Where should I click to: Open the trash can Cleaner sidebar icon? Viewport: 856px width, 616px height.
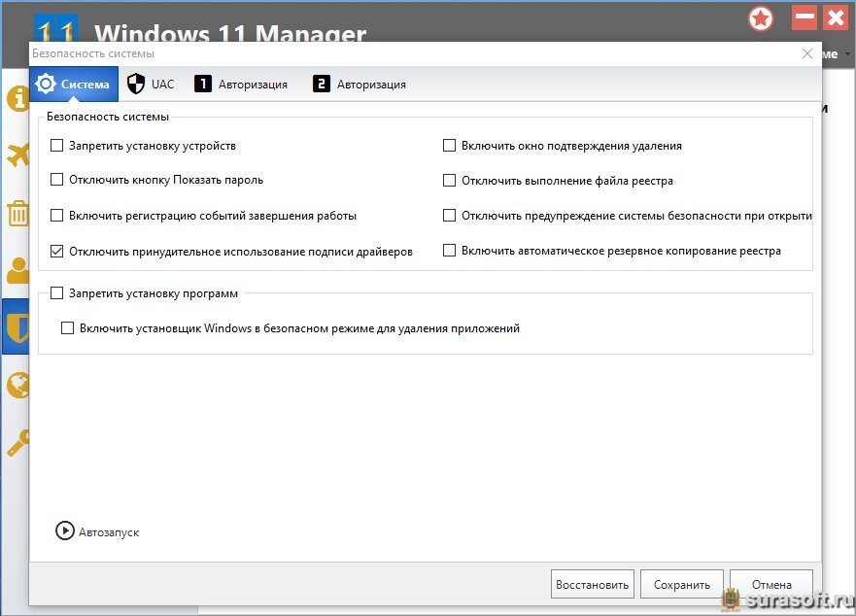click(x=17, y=214)
